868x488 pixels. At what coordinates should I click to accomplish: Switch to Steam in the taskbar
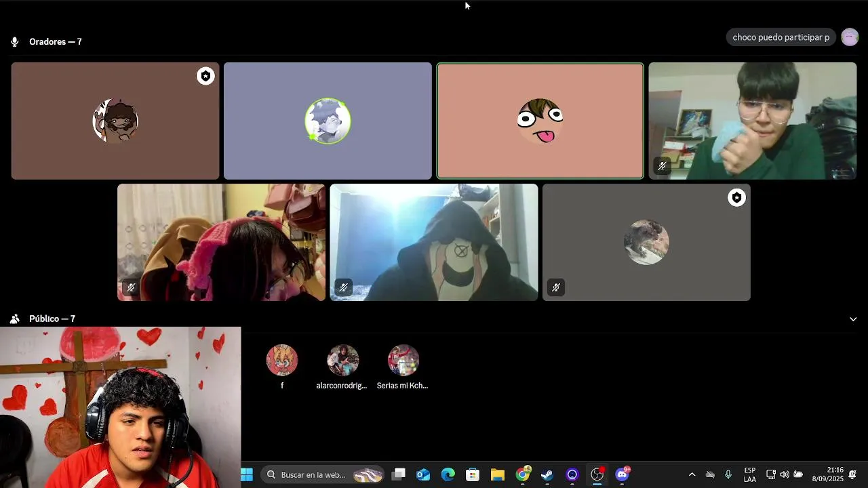click(x=547, y=475)
